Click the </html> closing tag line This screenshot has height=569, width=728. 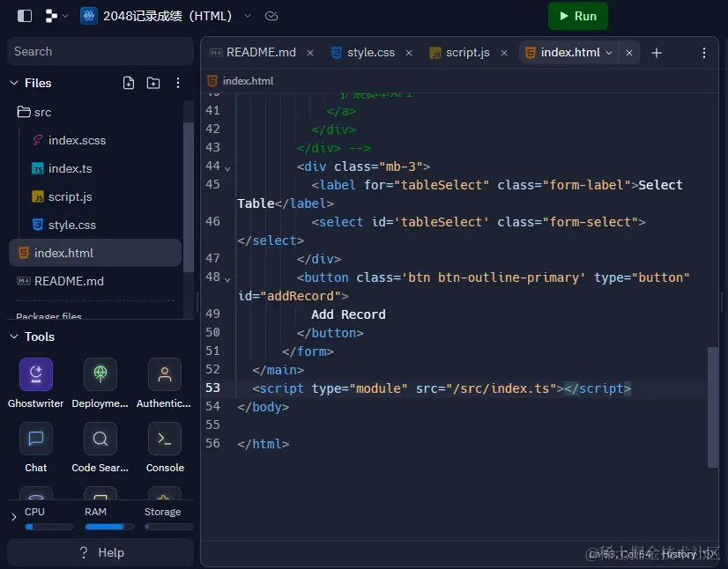click(264, 444)
